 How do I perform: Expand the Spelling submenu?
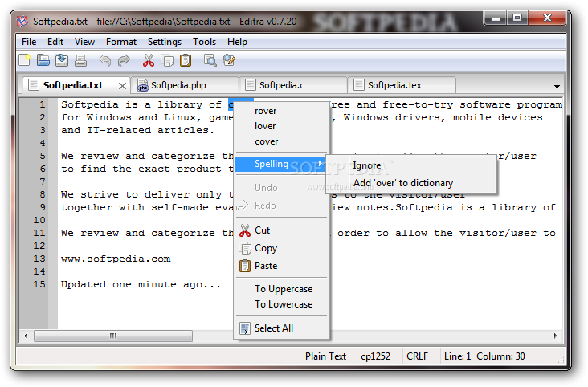[x=281, y=164]
